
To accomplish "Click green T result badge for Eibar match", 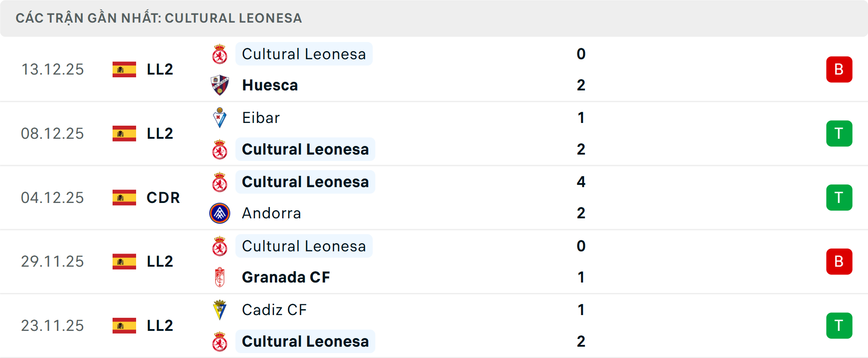I will pyautogui.click(x=839, y=133).
